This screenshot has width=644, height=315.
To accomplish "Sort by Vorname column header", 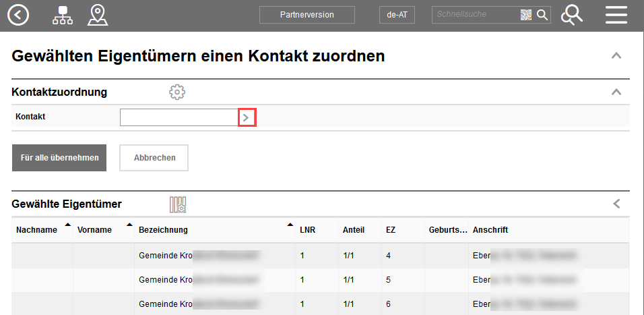I will (x=104, y=230).
